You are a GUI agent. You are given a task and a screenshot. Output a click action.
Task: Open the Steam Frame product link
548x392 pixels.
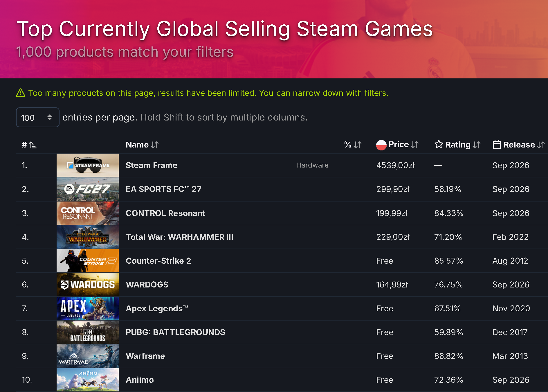point(152,165)
